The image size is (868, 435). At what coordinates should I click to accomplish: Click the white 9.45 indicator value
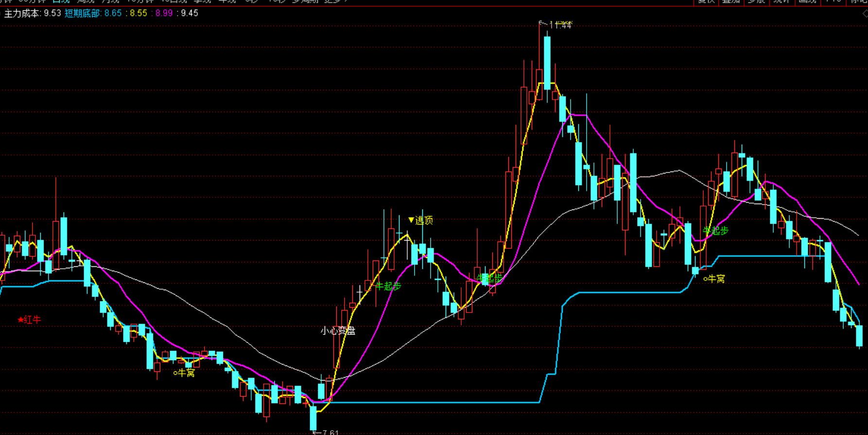190,13
